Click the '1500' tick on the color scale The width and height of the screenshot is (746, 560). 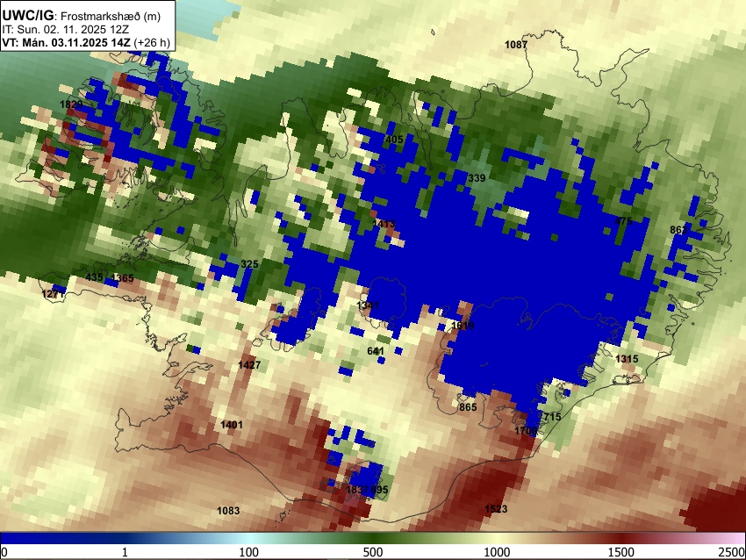tap(621, 552)
